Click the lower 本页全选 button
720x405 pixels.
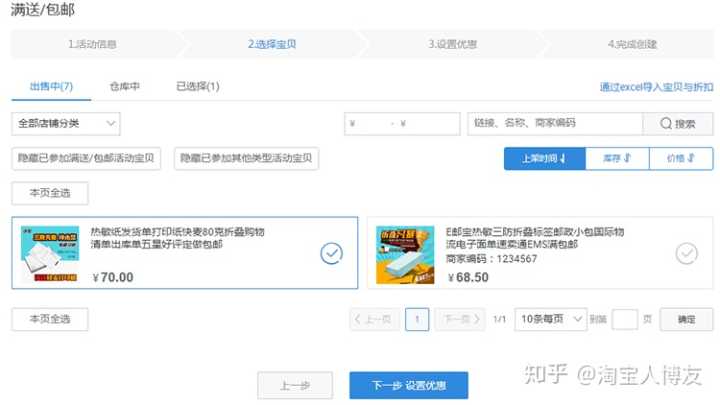coord(50,319)
